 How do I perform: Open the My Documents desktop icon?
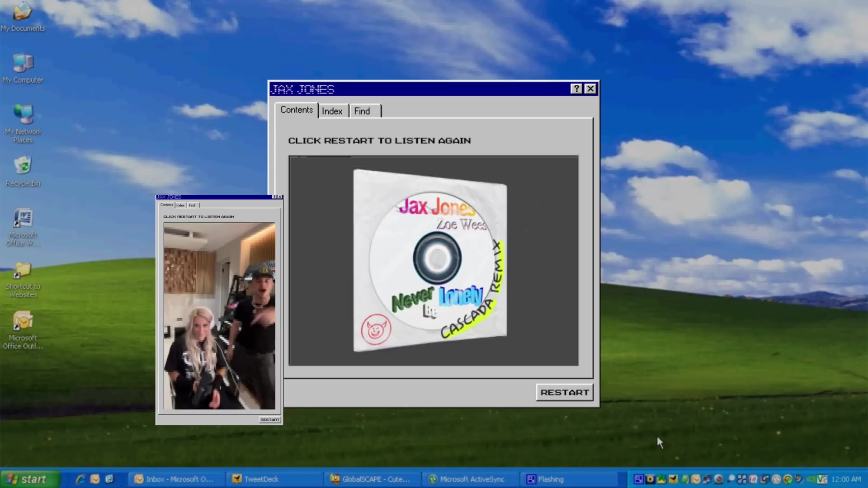coord(23,17)
